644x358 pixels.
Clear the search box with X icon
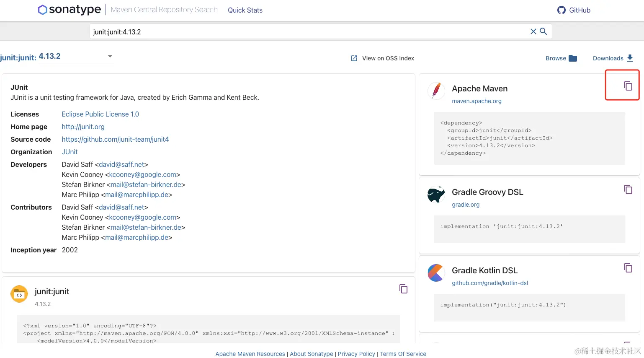point(533,31)
